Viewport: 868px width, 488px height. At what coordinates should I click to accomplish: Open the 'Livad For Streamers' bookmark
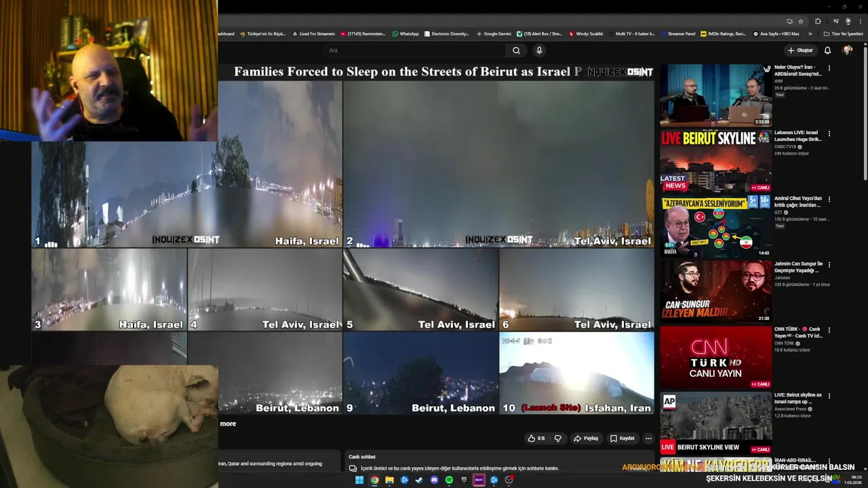313,33
